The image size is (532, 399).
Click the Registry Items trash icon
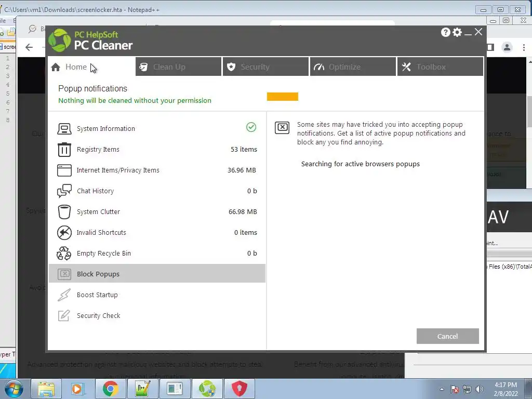pos(64,150)
